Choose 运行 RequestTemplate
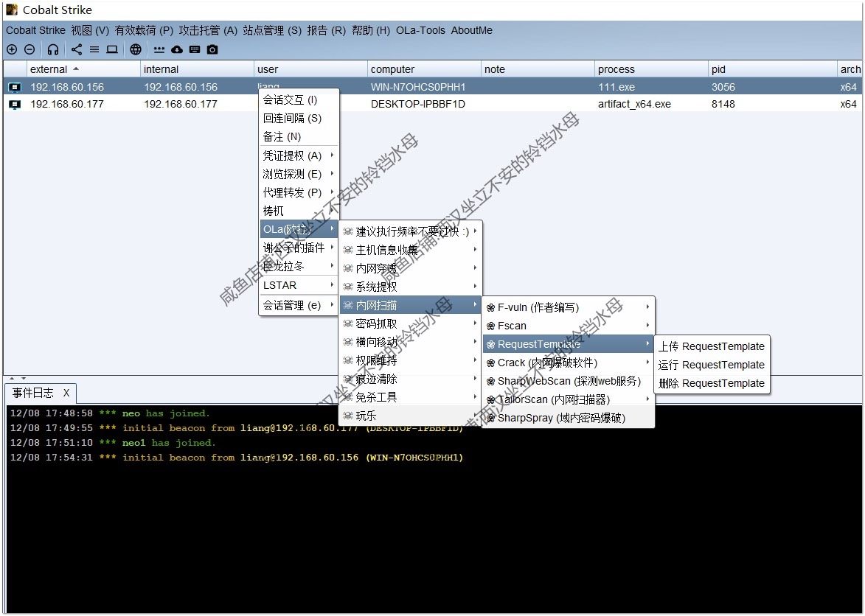Viewport: 865px width, 616px height. point(711,365)
